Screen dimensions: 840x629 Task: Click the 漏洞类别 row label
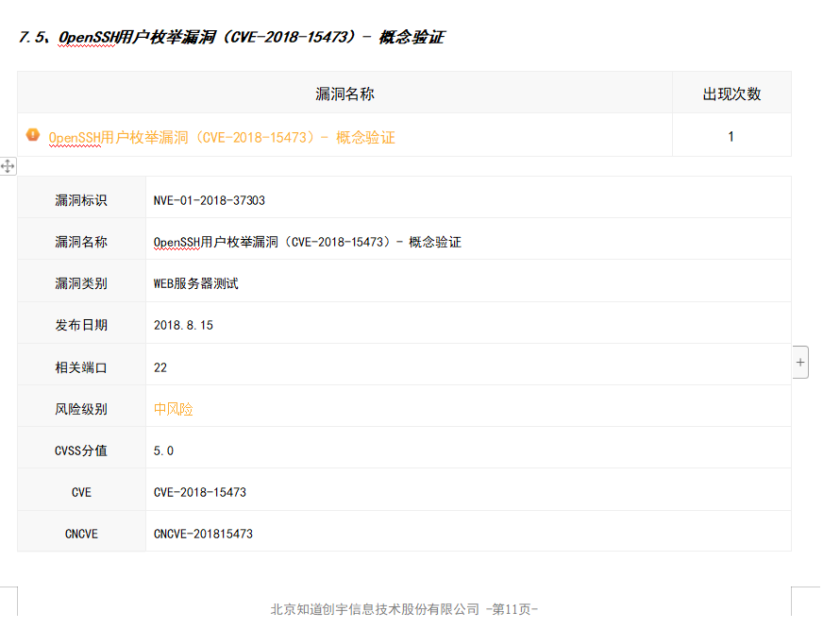[81, 283]
